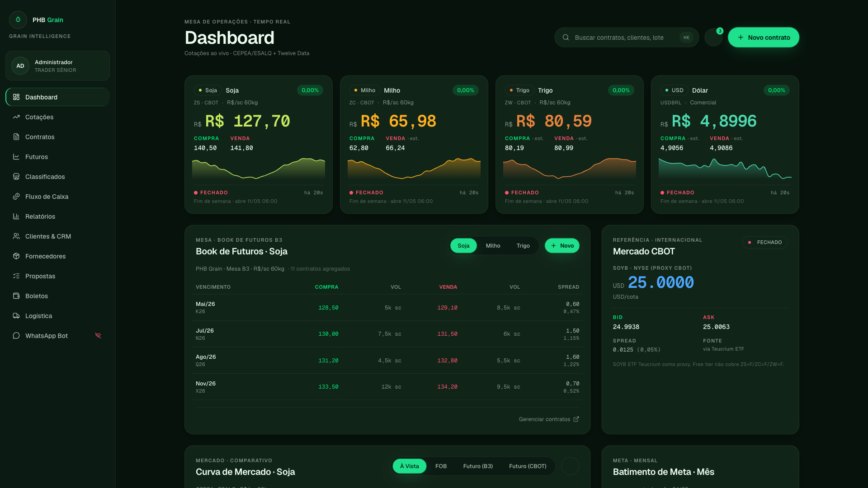
Task: Click the WhatsApp Bot offline wifi icon
Action: point(98,336)
